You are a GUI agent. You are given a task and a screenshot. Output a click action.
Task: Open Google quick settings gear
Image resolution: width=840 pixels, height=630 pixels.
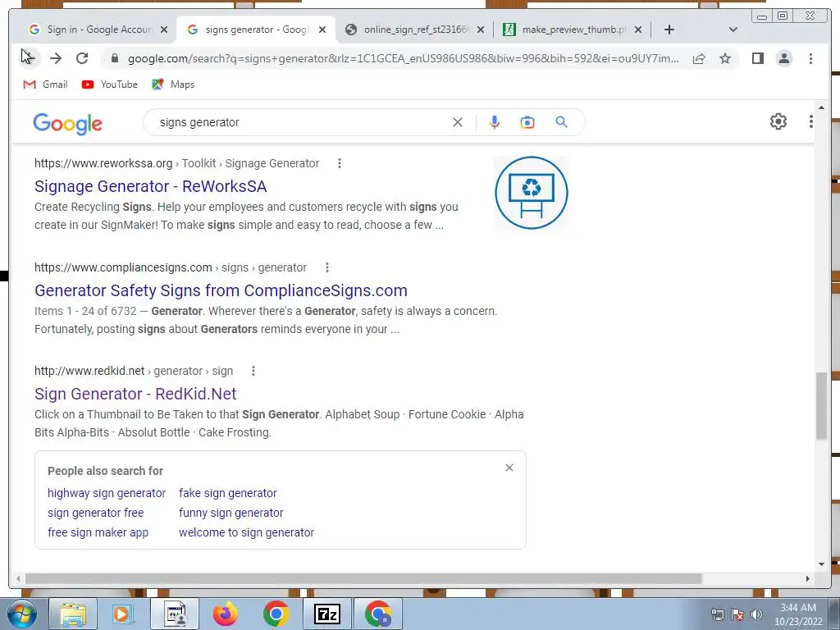tap(778, 121)
